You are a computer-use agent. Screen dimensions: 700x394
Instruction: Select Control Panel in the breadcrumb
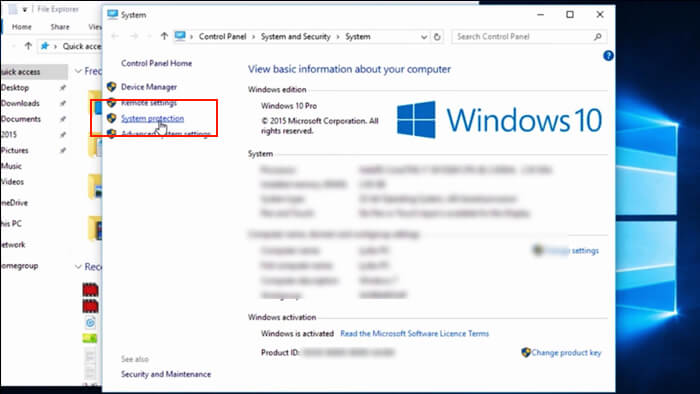tap(222, 37)
